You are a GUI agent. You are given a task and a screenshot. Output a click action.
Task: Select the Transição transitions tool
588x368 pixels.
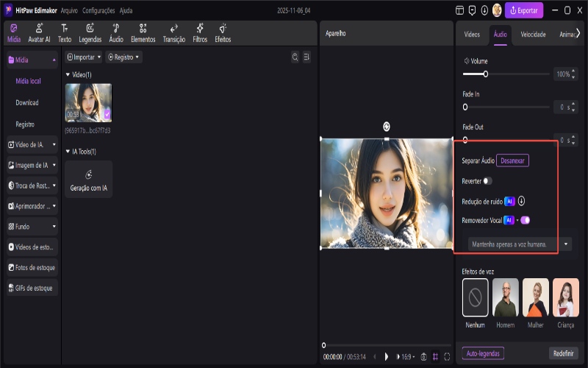[173, 32]
